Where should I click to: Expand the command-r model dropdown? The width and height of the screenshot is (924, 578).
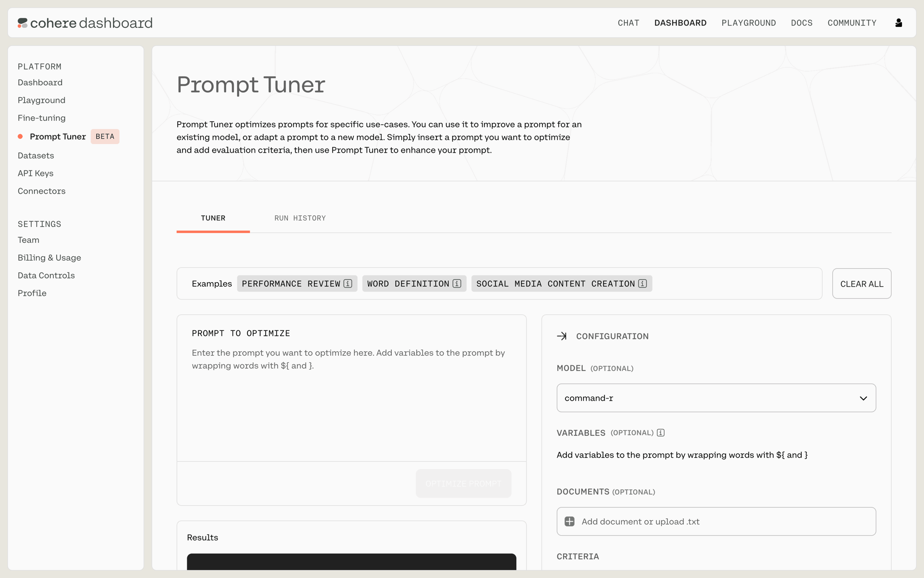pos(716,398)
